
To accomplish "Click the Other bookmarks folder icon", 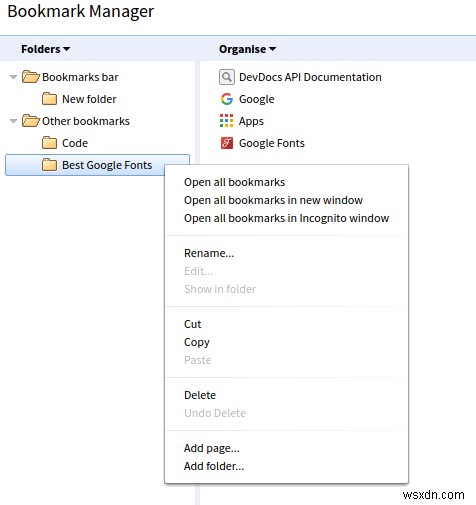I will [x=31, y=121].
